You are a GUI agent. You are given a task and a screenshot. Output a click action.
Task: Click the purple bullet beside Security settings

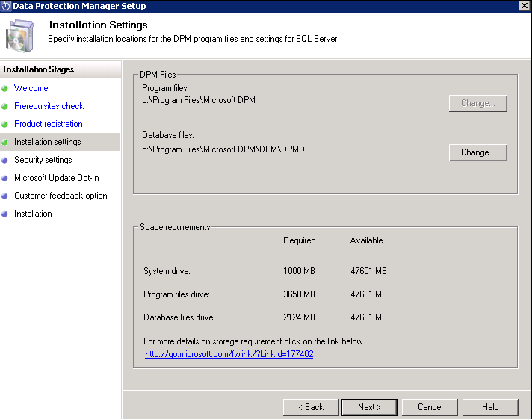coord(4,160)
